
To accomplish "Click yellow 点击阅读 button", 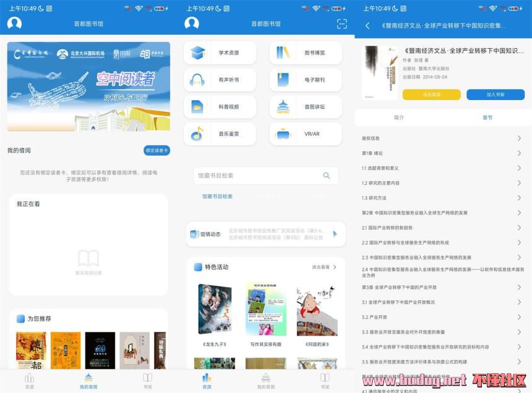I will 432,95.
